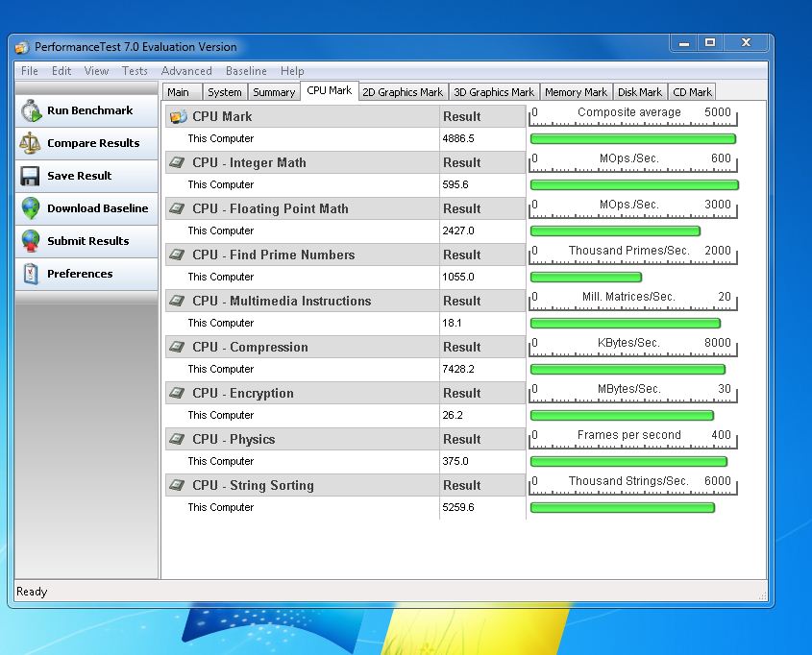The width and height of the screenshot is (812, 655).
Task: Click the Floating Point Math value 2427.0
Action: coord(458,230)
